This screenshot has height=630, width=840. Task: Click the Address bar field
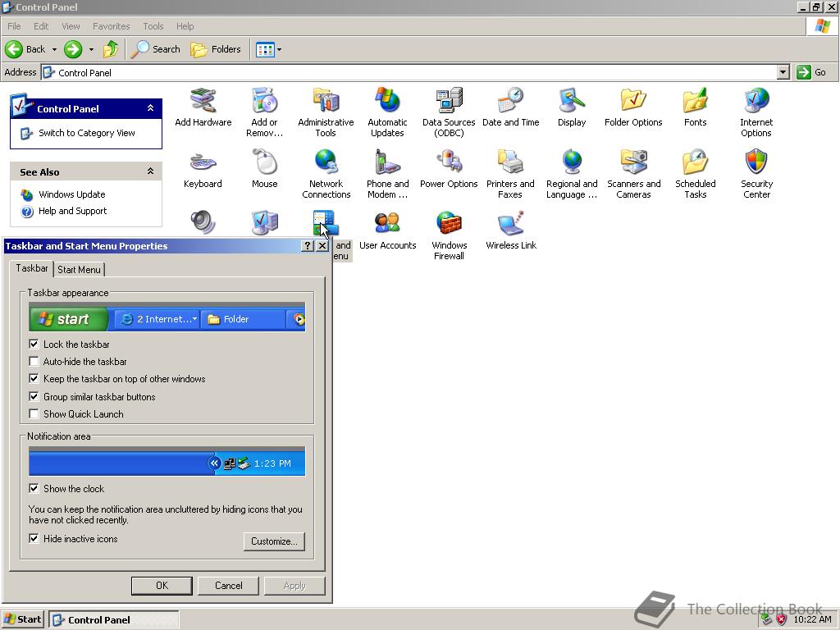[409, 72]
